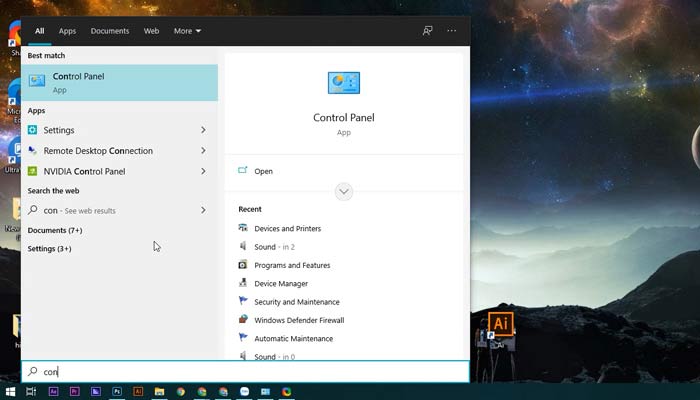The height and width of the screenshot is (400, 700).
Task: Expand the actions list chevron under Open
Action: [344, 191]
